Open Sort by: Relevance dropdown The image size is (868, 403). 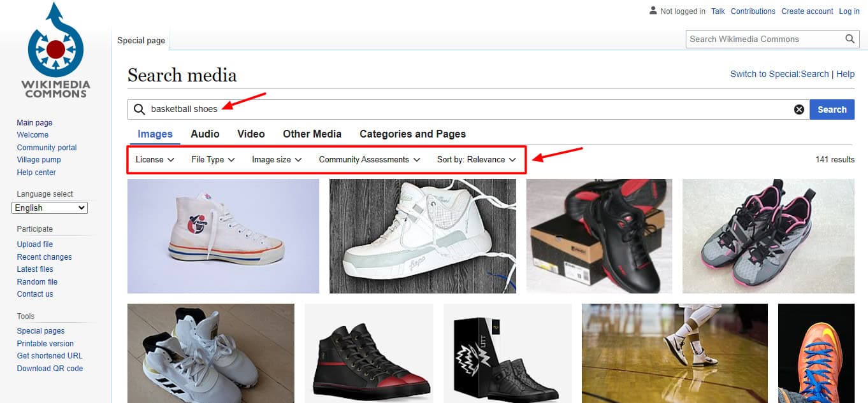[476, 160]
